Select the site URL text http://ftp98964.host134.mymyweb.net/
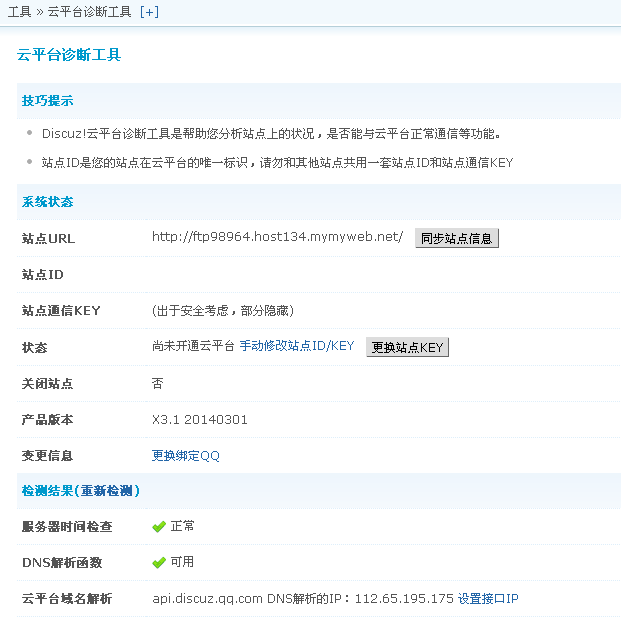Screen dimensions: 621x624 click(x=277, y=237)
